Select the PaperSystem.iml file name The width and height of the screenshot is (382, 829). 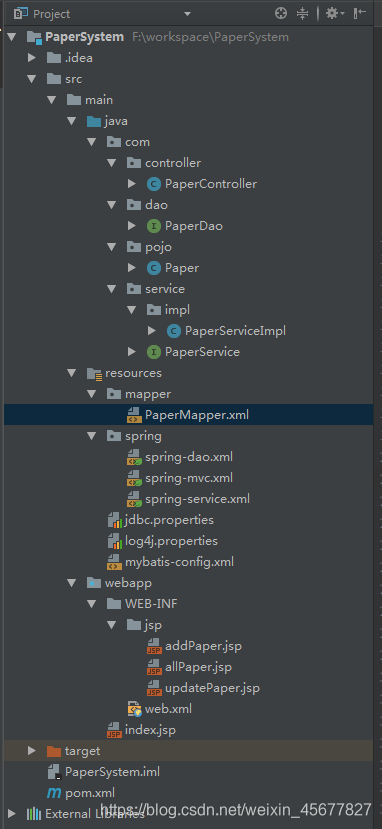[113, 772]
